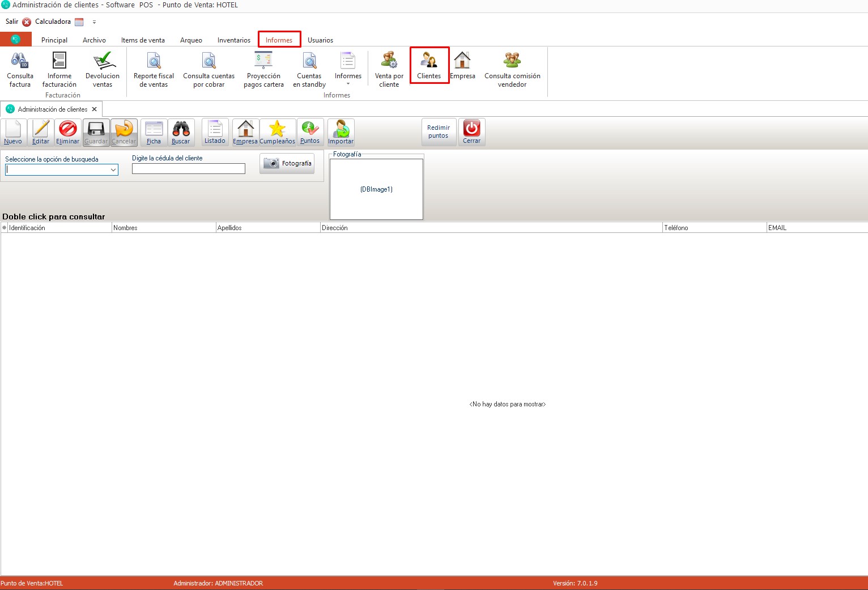Click Devolucion ventas ribbon icon
This screenshot has height=590, width=868.
point(103,70)
